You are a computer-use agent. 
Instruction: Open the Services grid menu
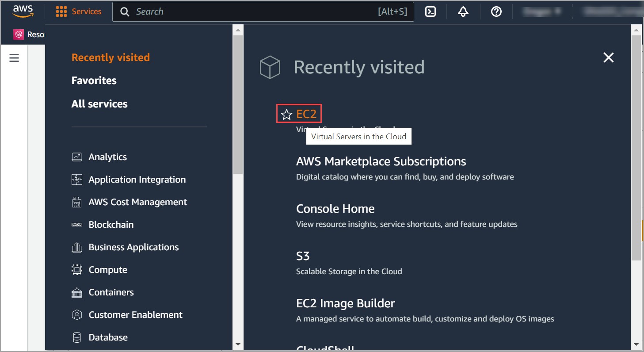tap(61, 12)
